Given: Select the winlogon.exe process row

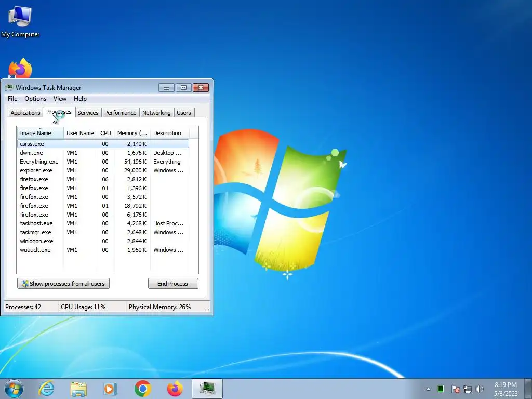Looking at the screenshot, I should [103, 241].
